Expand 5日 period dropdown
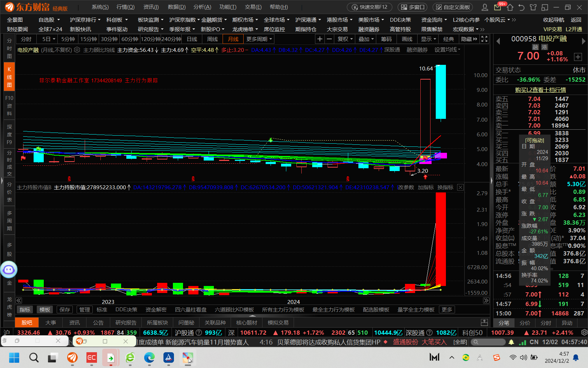The image size is (588, 368). point(49,39)
